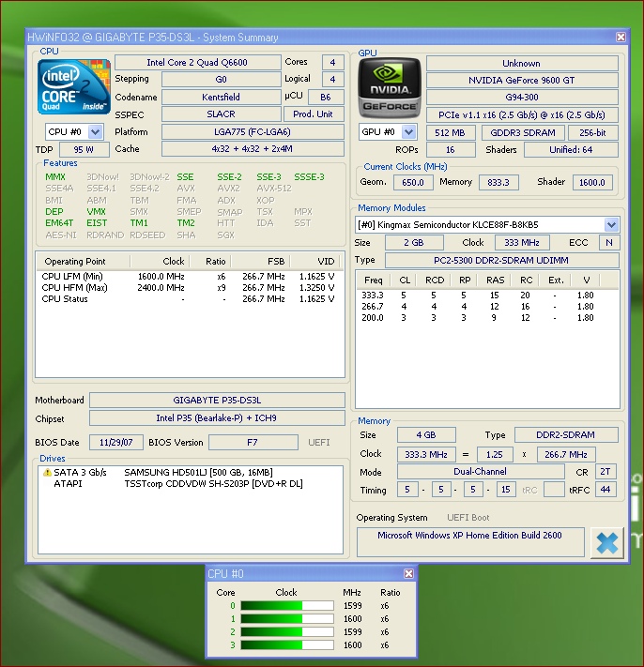
Task: Click the Core 0 clock bar
Action: [x=287, y=605]
